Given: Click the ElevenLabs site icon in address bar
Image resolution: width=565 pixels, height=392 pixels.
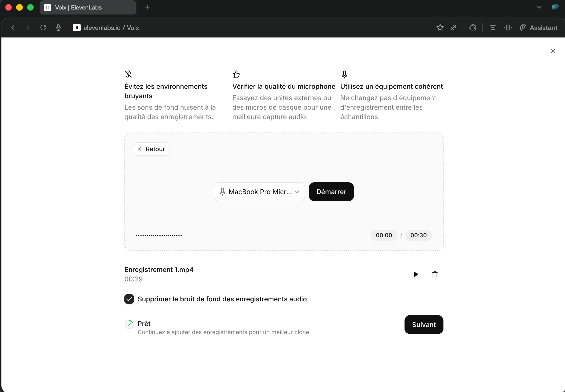Looking at the screenshot, I should tap(77, 28).
